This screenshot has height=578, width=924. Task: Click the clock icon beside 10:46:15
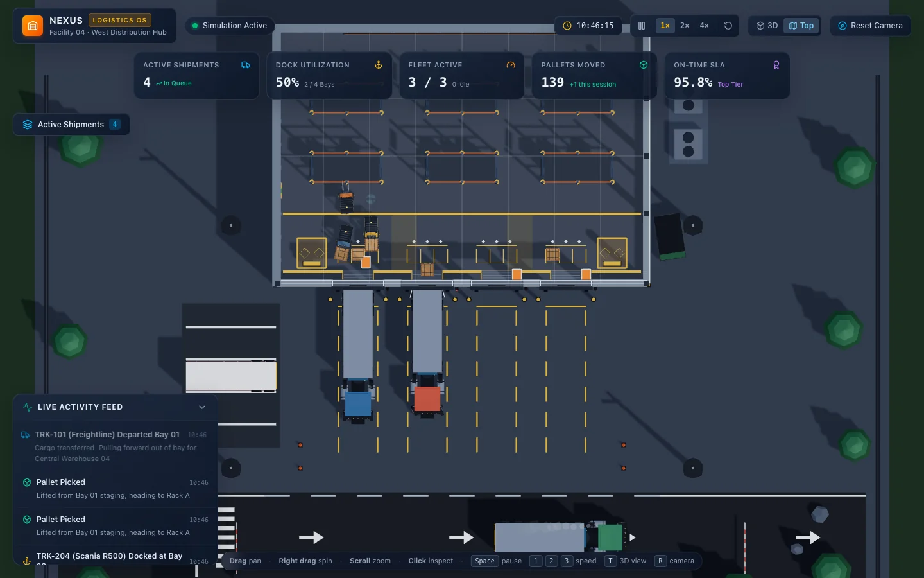coord(567,26)
